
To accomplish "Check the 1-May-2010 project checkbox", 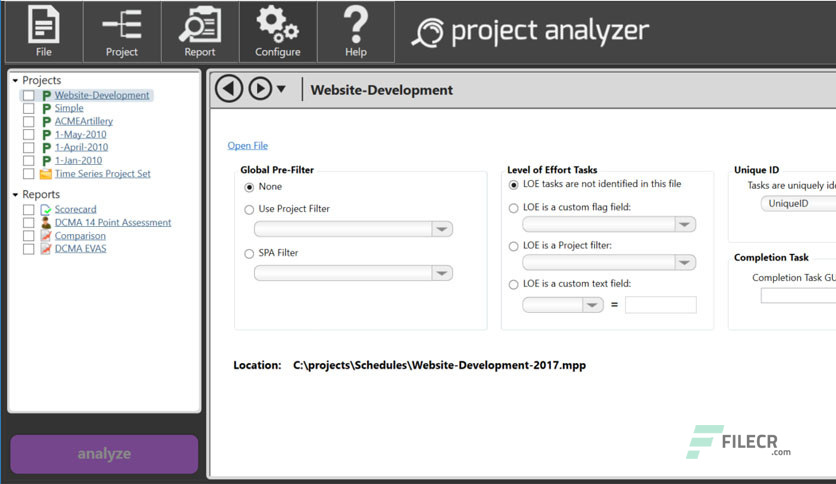I will pyautogui.click(x=29, y=135).
